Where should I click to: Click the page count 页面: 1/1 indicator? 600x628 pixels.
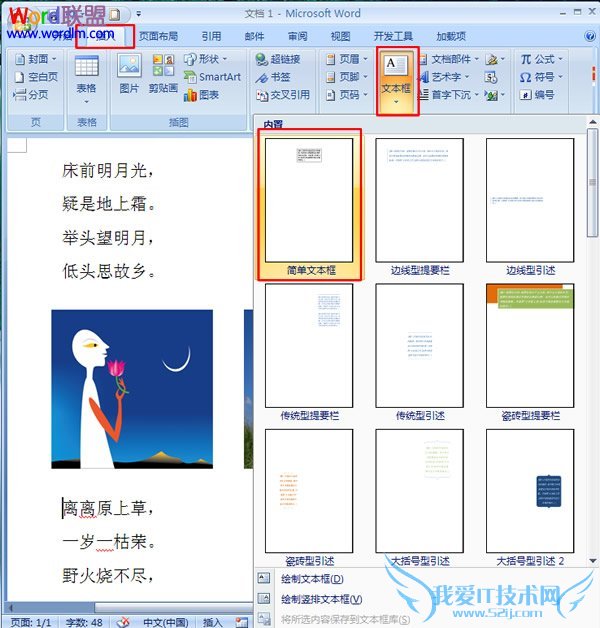click(x=31, y=622)
